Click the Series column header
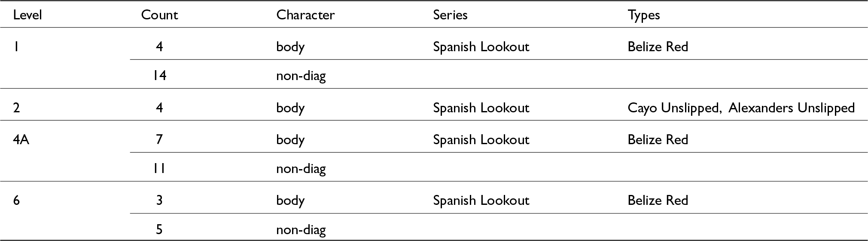The image size is (868, 241). tap(450, 15)
